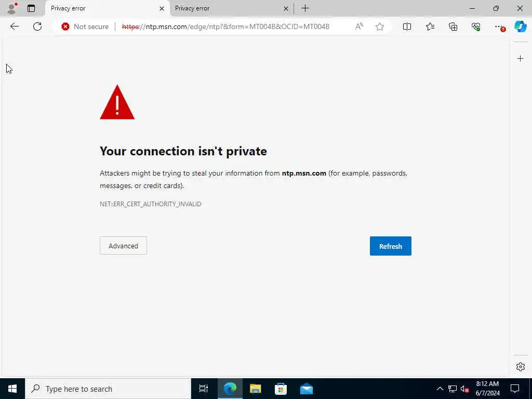
Task: Click the blue Refresh button
Action: (391, 246)
